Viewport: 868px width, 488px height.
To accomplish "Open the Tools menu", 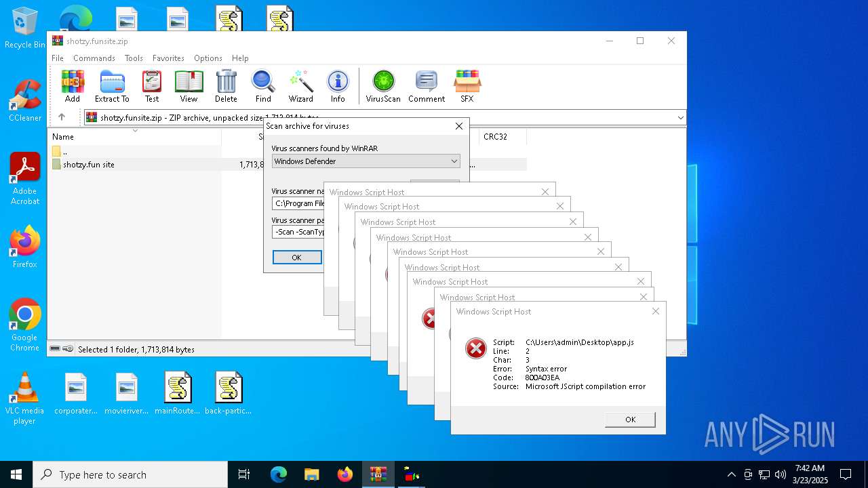I will point(134,58).
